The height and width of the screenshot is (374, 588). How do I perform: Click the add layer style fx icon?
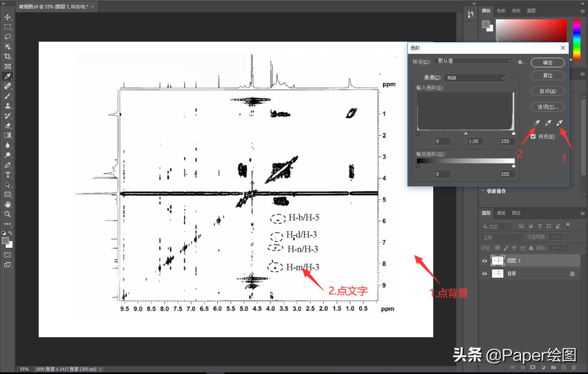click(523, 368)
